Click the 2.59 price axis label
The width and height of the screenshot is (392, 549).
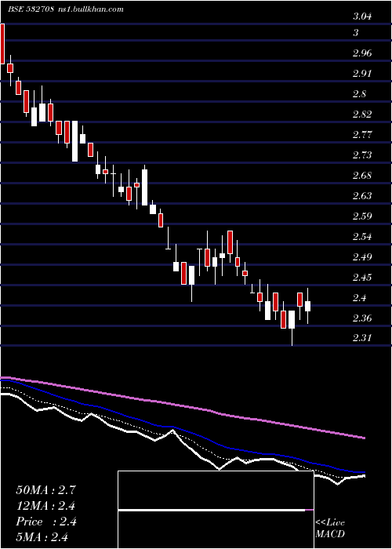coord(362,216)
